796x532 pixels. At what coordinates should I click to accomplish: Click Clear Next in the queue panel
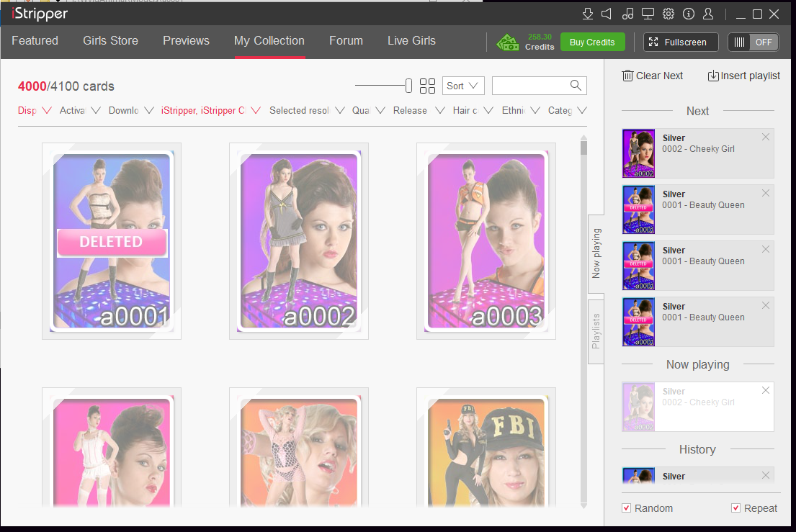[x=653, y=76]
